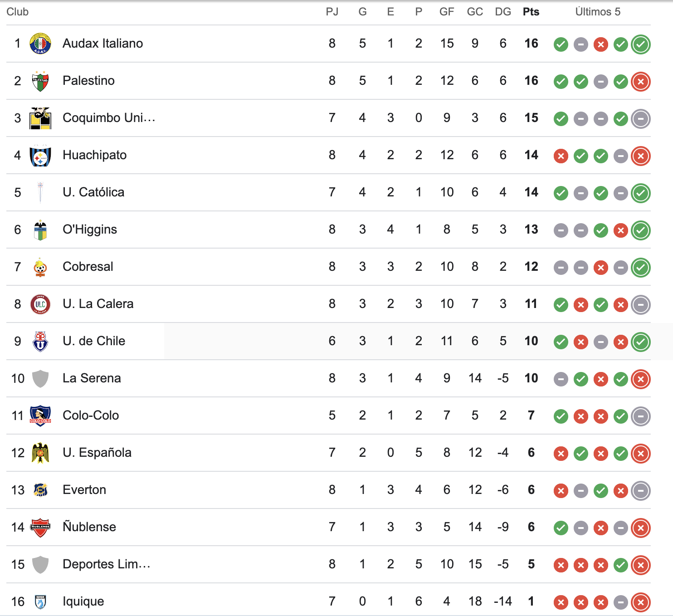The height and width of the screenshot is (616, 673).
Task: Click the U. La Calera logo
Action: tap(40, 304)
